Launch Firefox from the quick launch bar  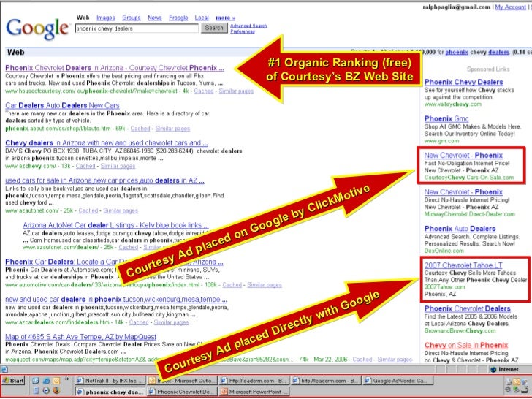[x=56, y=390]
